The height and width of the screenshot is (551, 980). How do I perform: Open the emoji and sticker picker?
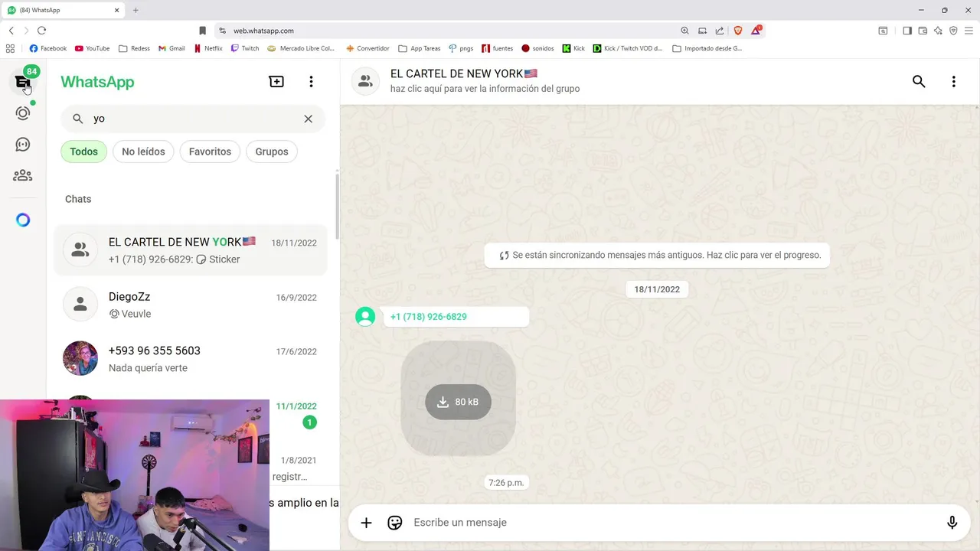(395, 523)
